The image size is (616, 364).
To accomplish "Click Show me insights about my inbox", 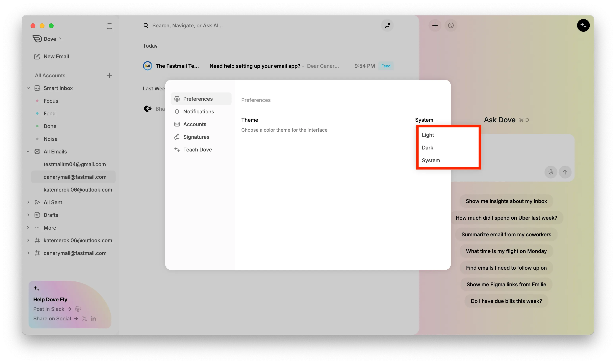I will click(506, 201).
